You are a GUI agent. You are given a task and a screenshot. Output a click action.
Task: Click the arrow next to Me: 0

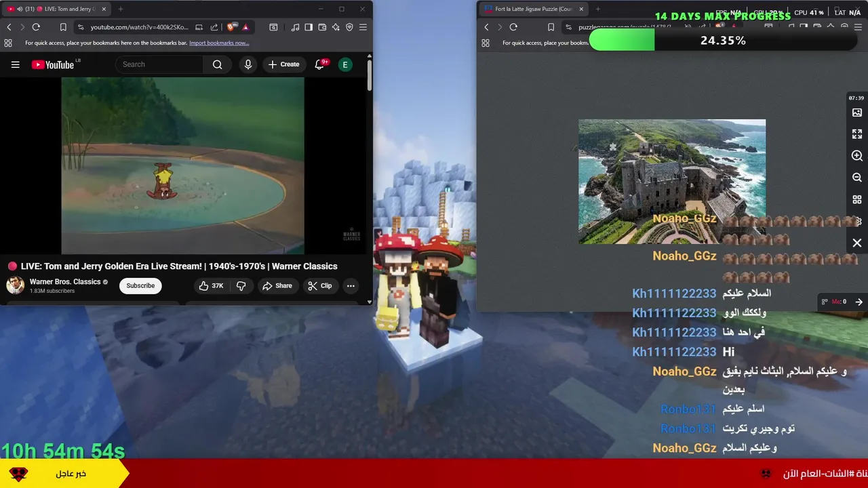click(859, 302)
